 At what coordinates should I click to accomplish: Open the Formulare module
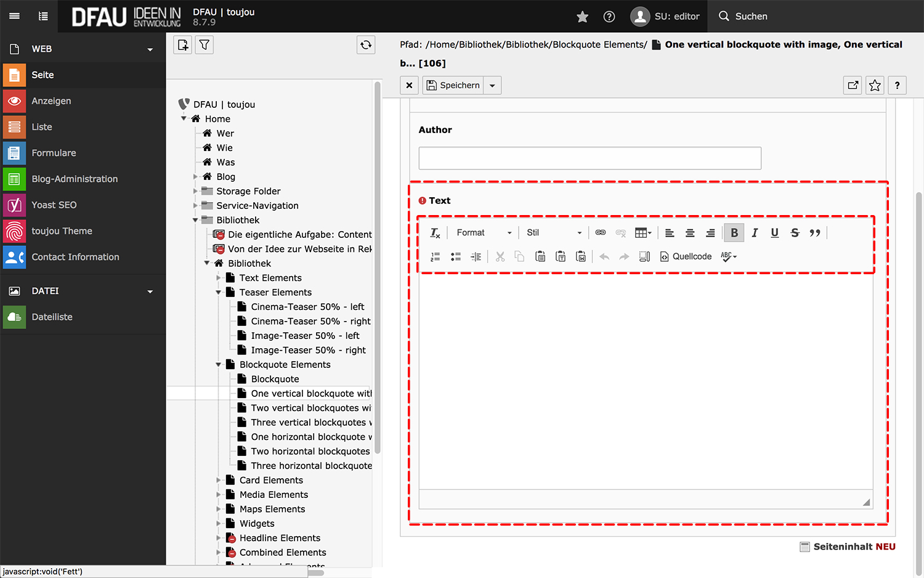click(83, 153)
